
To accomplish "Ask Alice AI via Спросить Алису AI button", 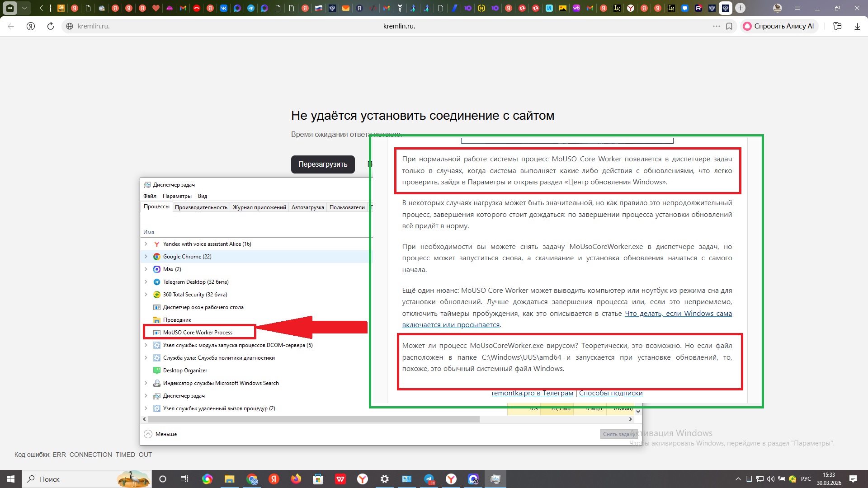I will pyautogui.click(x=778, y=26).
